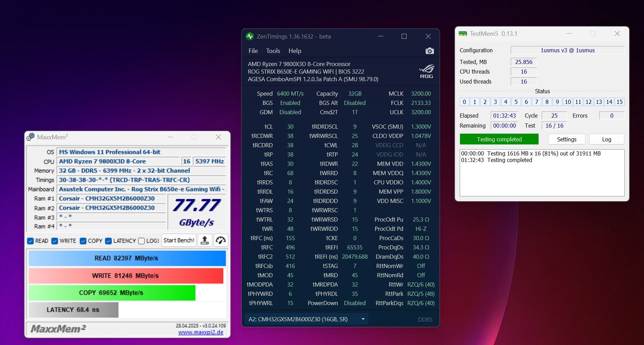Click the VSOC (SMU) 1.3000V value

click(421, 127)
